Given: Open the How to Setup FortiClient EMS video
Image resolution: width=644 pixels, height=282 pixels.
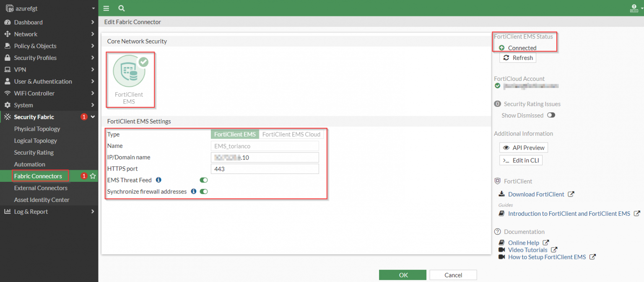Looking at the screenshot, I should 547,257.
